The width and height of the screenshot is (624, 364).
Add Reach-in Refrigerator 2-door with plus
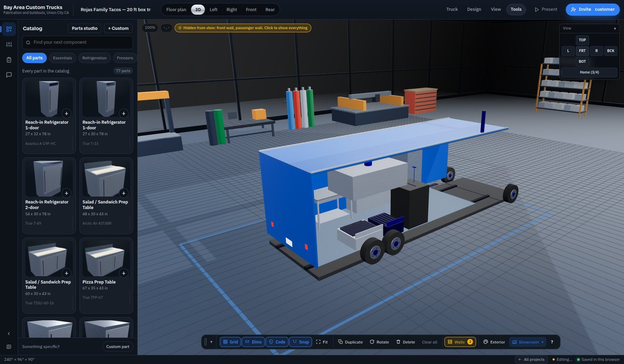66,193
